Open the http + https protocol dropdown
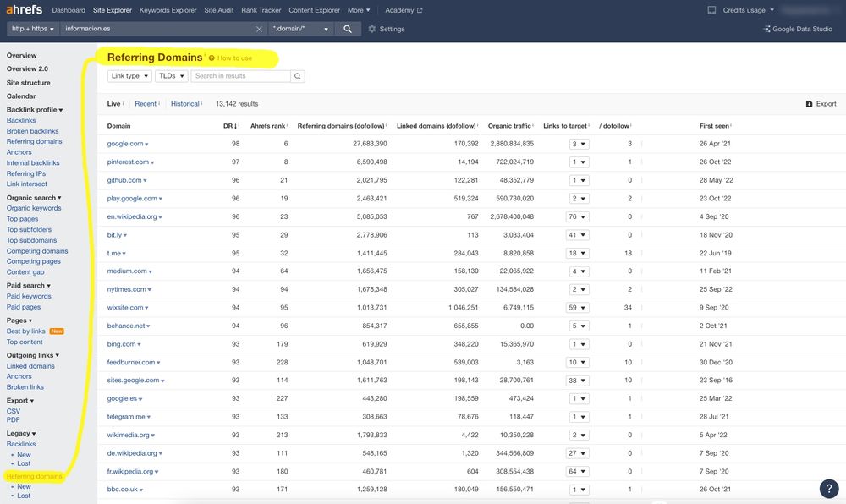This screenshot has height=504, width=846. 32,29
